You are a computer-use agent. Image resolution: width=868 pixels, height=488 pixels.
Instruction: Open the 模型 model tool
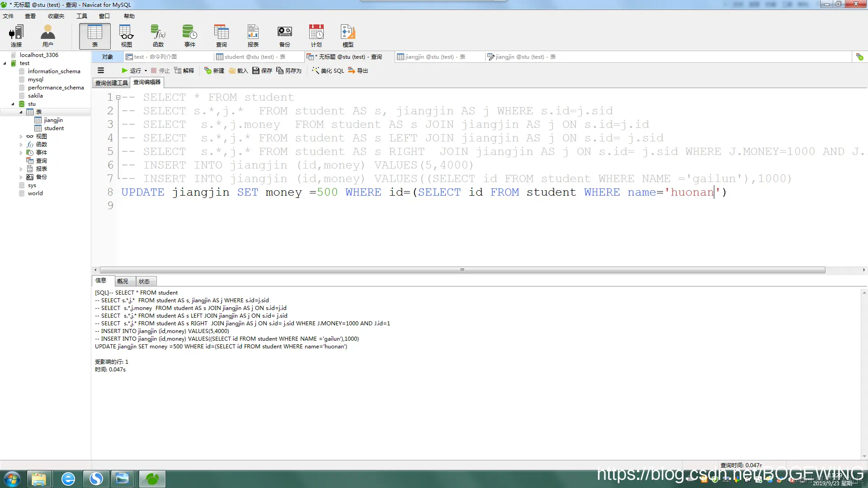point(348,36)
